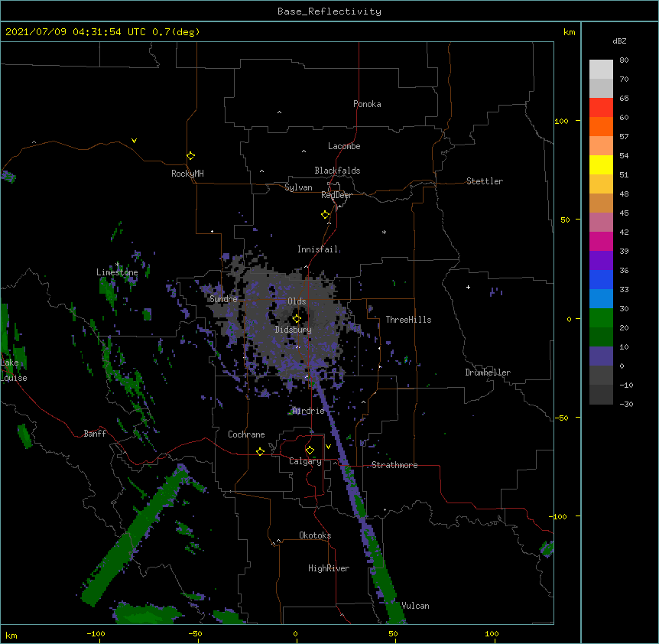Viewport: 659px width, 644px height.
Task: Select the bright green 20-30 dBZ legend swatch
Action: coord(601,318)
